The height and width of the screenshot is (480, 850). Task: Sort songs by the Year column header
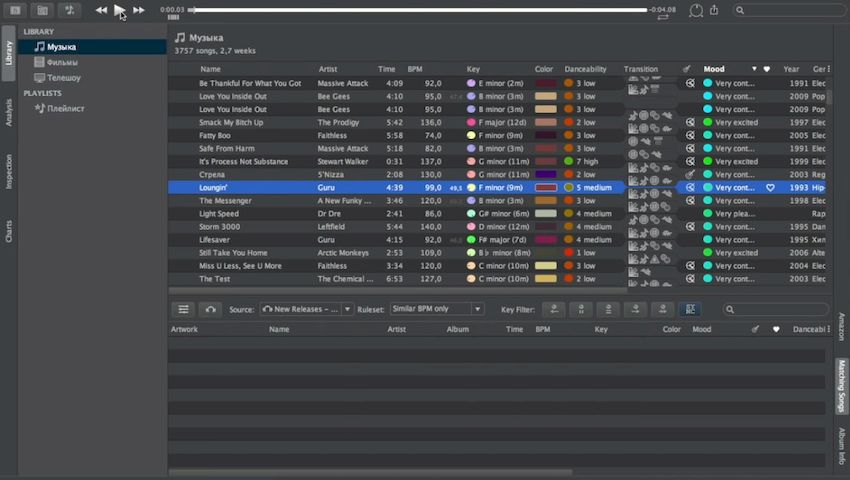coord(791,69)
